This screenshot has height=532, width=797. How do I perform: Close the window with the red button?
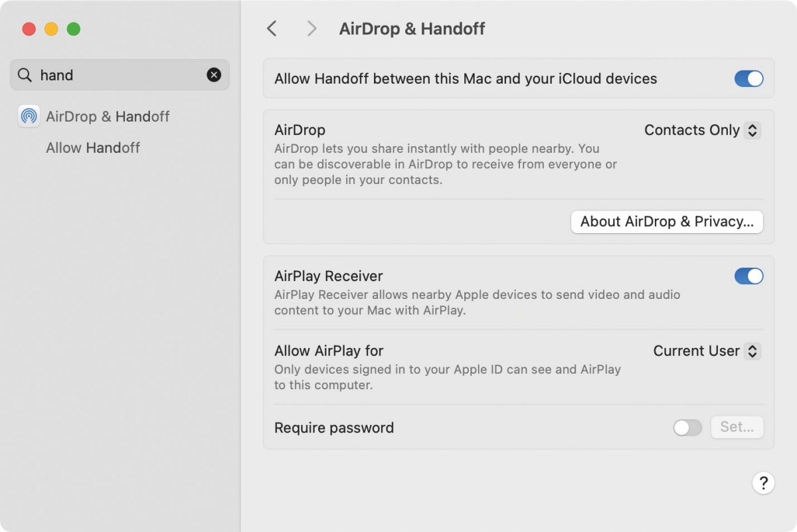click(x=29, y=29)
